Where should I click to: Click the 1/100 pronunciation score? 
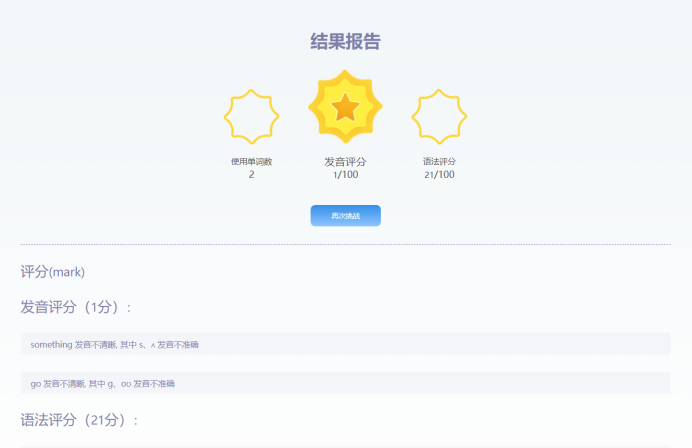(x=346, y=174)
